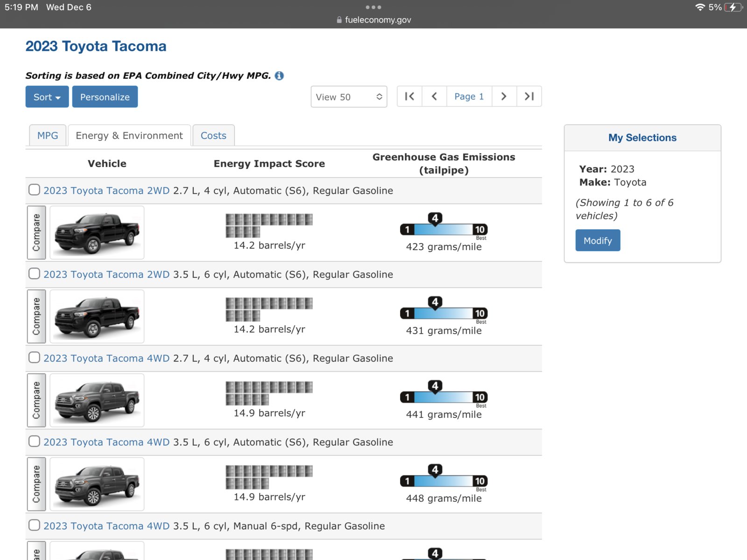Screen dimensions: 747x560
Task: Click Compare for Tacoma 4WD 3.5 L Automatic
Action: (36, 484)
